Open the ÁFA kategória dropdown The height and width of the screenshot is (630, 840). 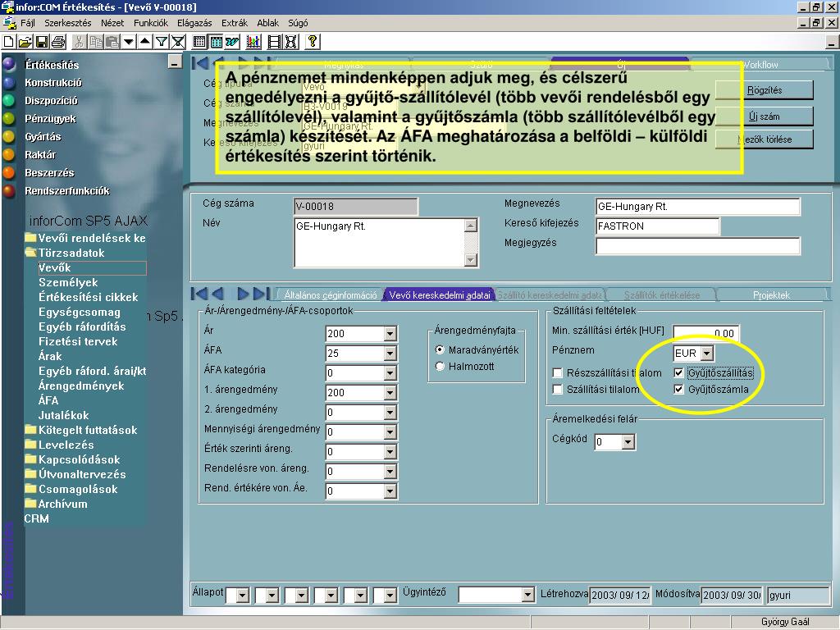point(390,373)
